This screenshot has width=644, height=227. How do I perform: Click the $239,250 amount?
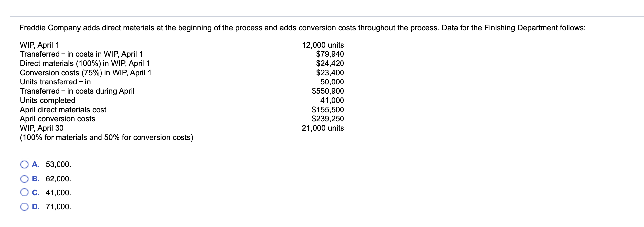[x=329, y=119]
